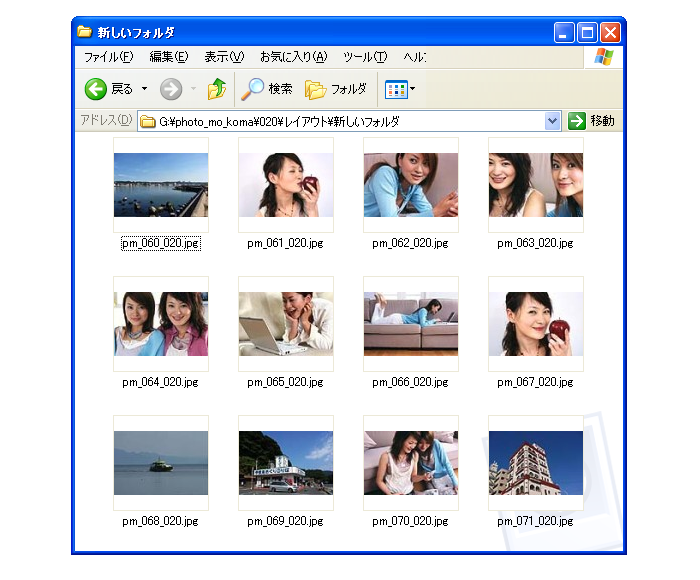Select the pm_068_020.jpg boat thumbnail
Image resolution: width=700 pixels, height=580 pixels.
click(x=161, y=463)
